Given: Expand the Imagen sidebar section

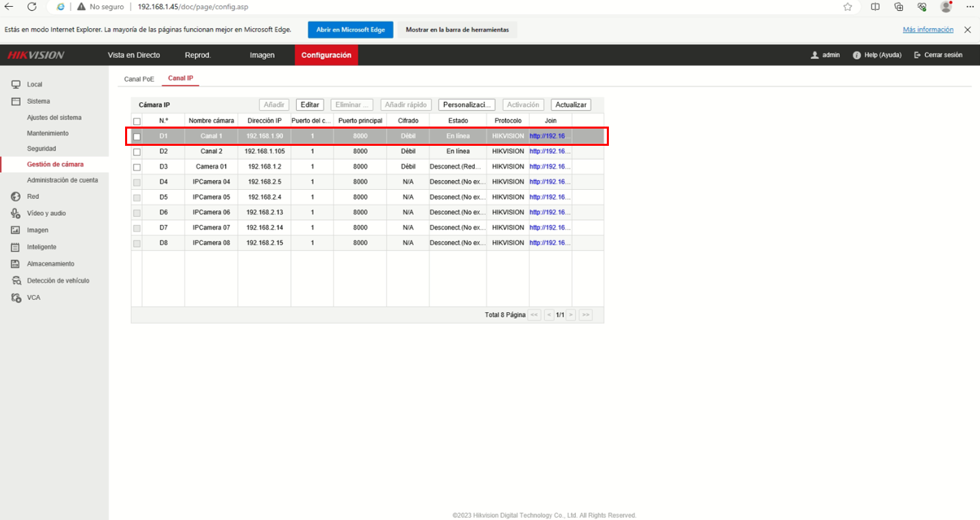Looking at the screenshot, I should (37, 230).
